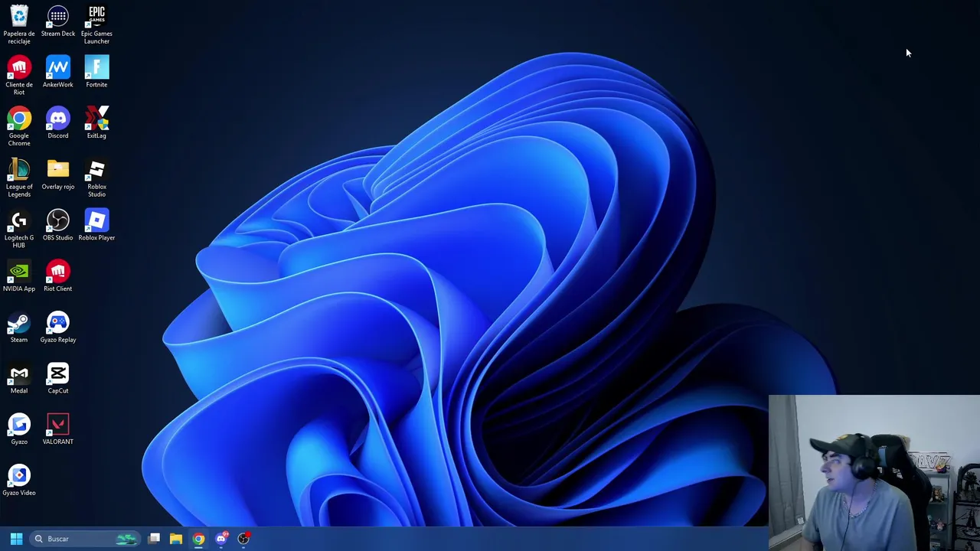980x551 pixels.
Task: Open Task View from the taskbar
Action: [154, 539]
